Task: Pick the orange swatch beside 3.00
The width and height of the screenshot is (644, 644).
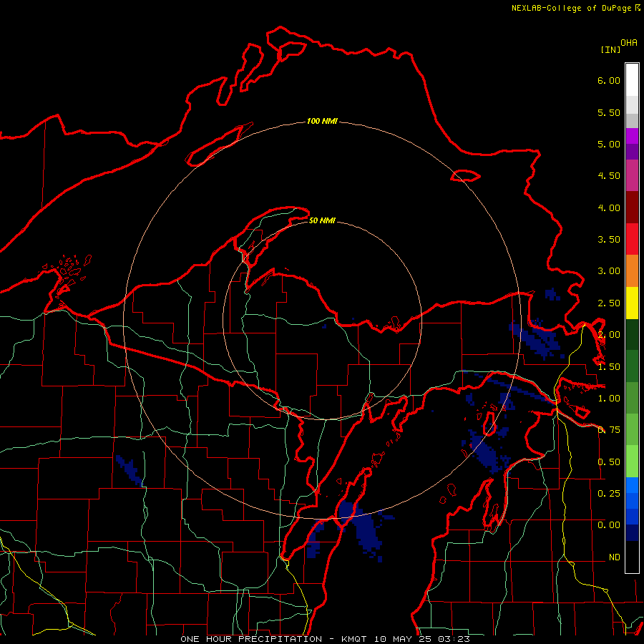Action: pos(632,271)
